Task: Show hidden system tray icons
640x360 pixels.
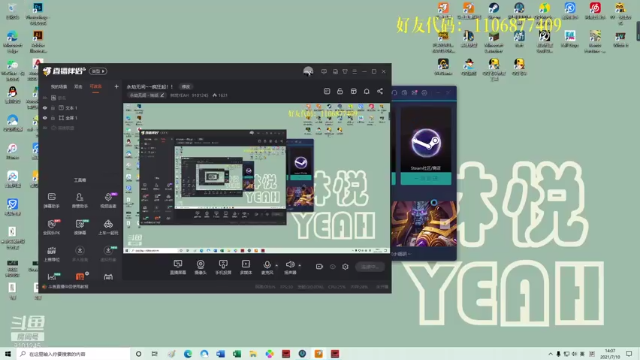Action: coord(550,354)
